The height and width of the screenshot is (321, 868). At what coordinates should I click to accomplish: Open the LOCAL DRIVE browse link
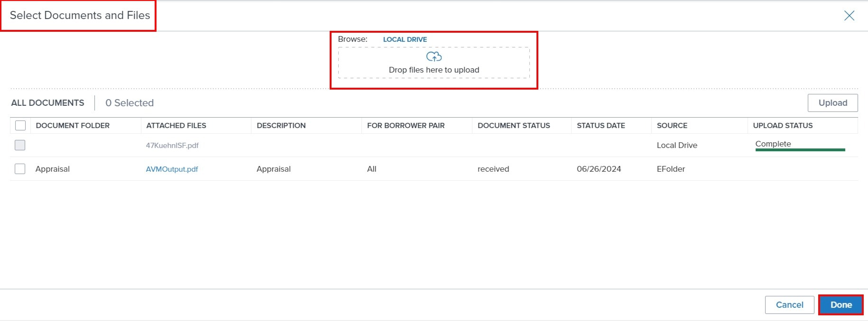(405, 39)
